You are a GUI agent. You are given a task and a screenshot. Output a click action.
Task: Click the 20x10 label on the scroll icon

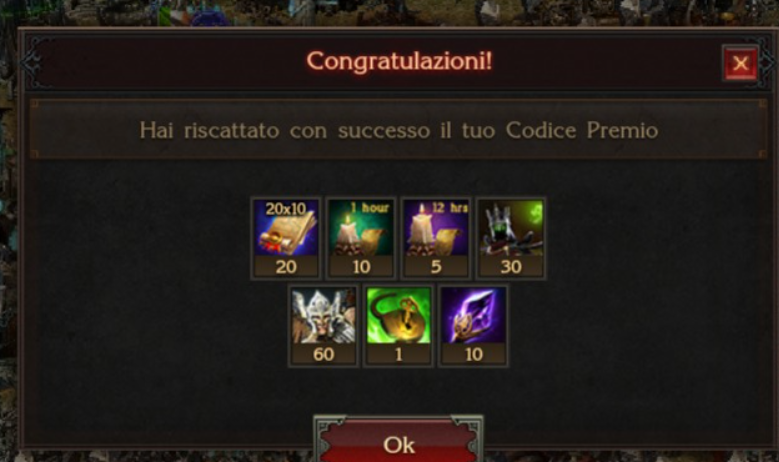285,209
